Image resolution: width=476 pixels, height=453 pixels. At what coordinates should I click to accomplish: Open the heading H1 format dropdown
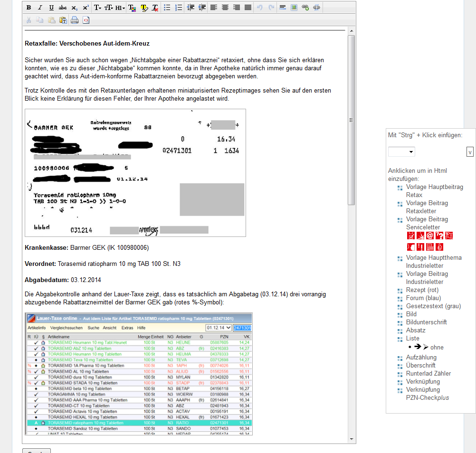pos(120,8)
